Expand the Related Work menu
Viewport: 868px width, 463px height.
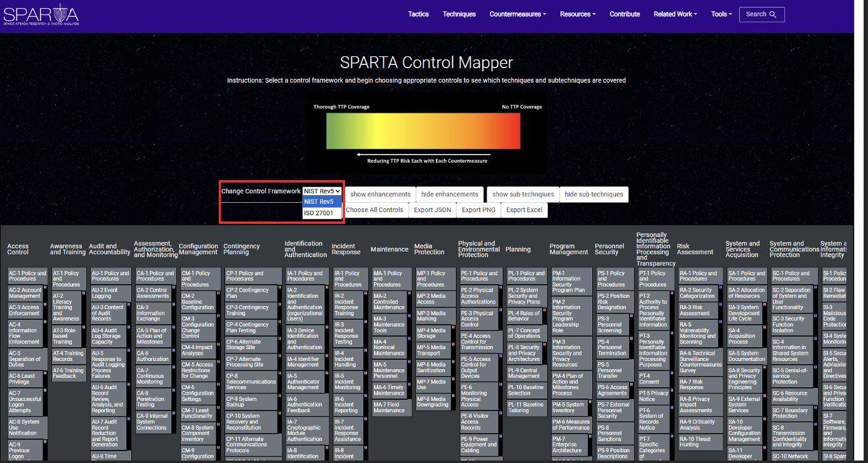(x=676, y=14)
